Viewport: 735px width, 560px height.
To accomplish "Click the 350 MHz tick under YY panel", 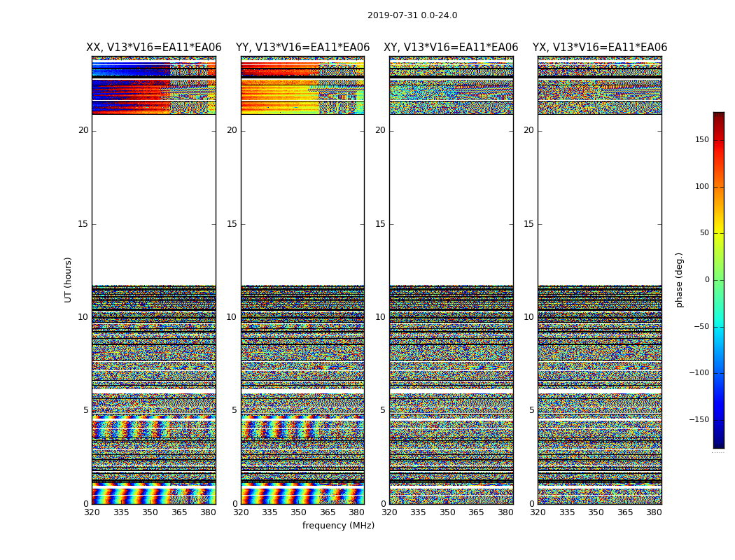I will click(299, 512).
